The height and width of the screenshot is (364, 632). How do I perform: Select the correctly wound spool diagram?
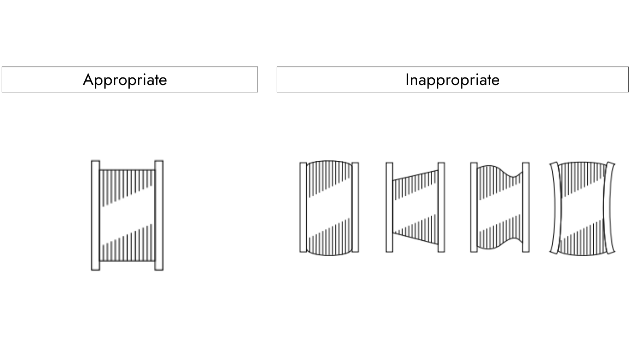point(127,215)
